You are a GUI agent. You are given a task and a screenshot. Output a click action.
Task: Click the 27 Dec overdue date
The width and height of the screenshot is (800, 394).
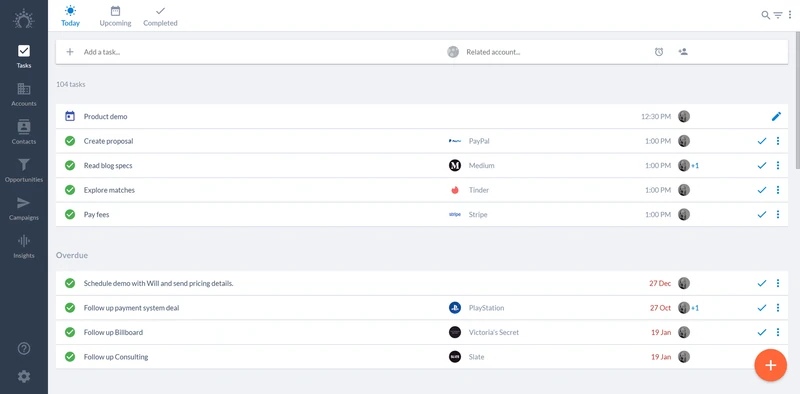660,283
